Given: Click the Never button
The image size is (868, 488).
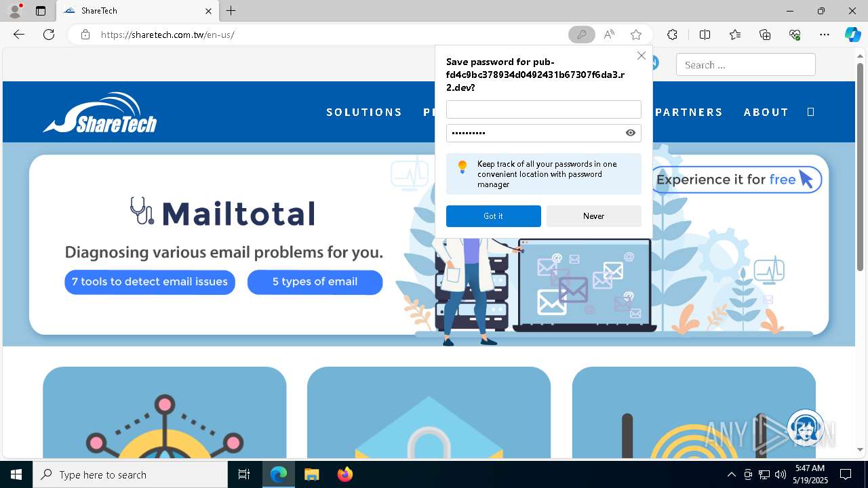Looking at the screenshot, I should 593,216.
